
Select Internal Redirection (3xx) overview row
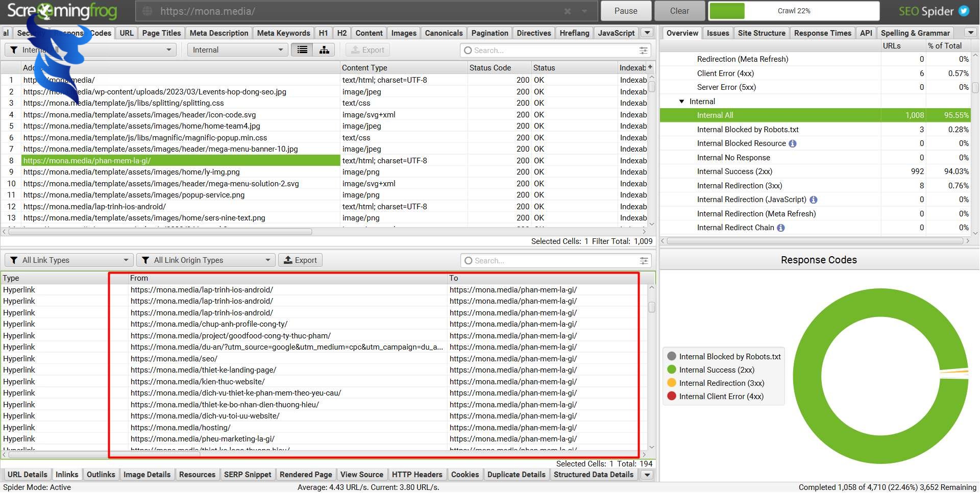(815, 186)
